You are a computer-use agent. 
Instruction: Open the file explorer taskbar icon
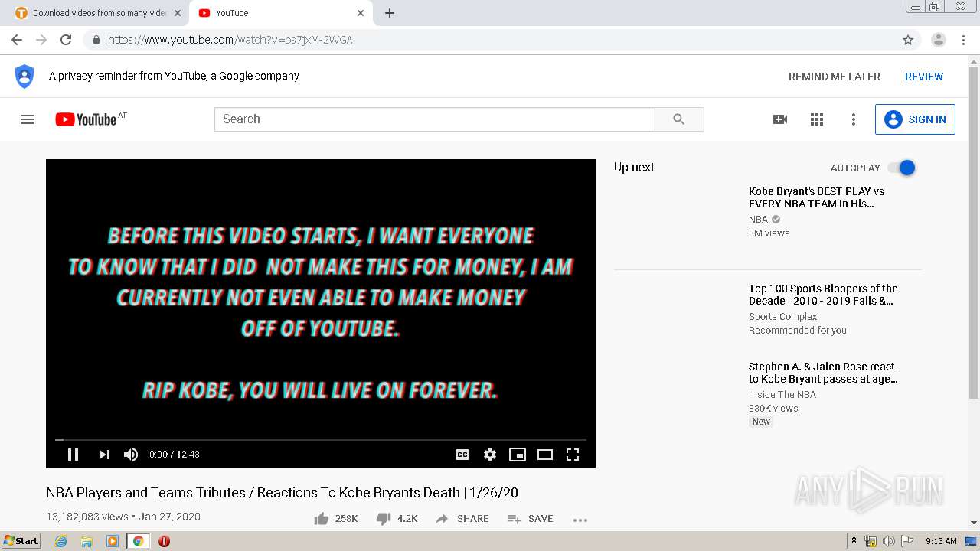tap(87, 541)
